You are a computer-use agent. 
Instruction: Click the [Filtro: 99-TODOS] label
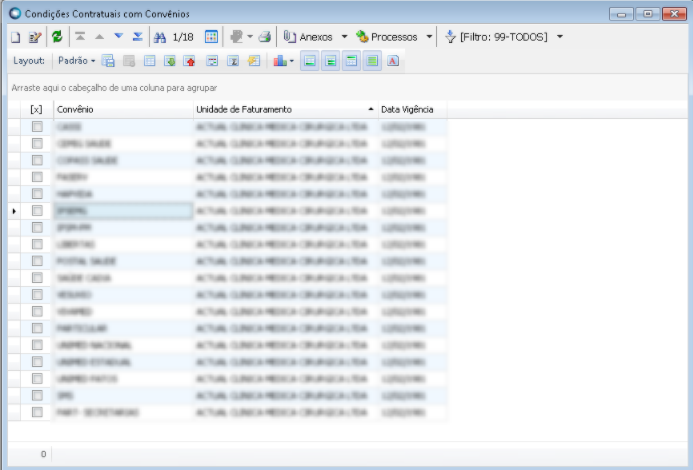click(503, 37)
